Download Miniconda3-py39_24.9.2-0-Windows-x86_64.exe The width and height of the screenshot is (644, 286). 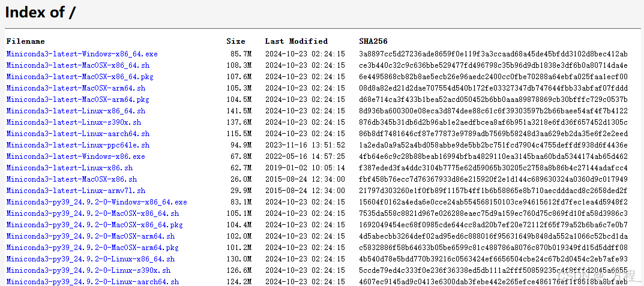[x=97, y=202]
